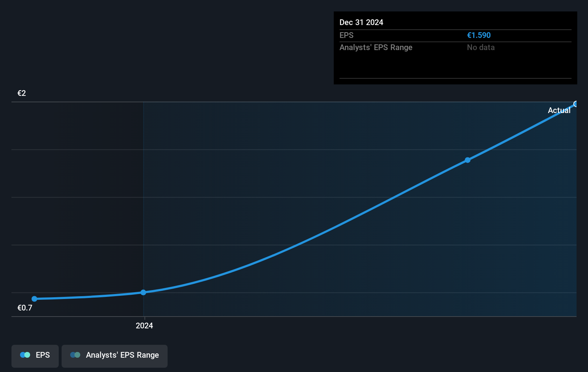This screenshot has height=372, width=588.
Task: Click the first EPS data point near €0.7
Action: coord(34,299)
